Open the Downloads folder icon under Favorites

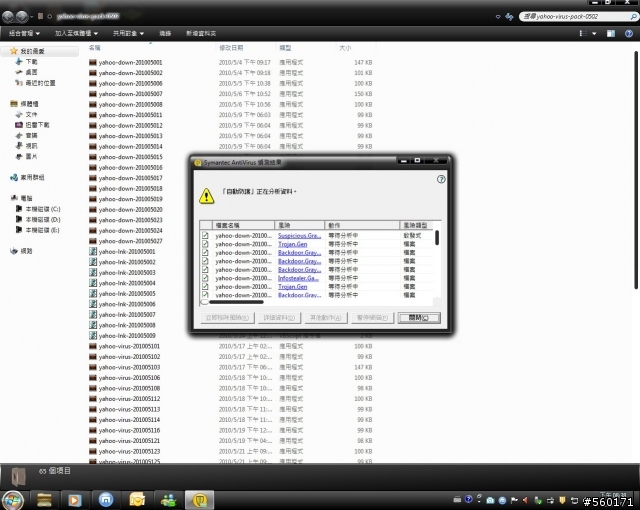19,62
